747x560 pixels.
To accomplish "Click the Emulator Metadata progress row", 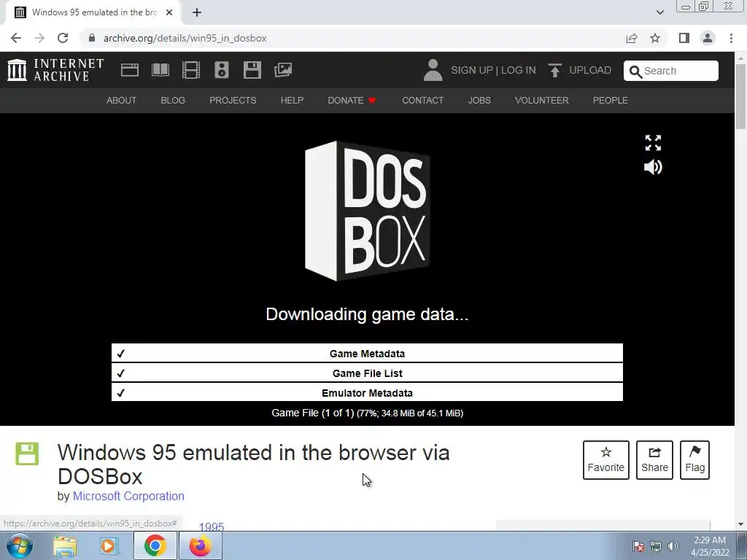I will pyautogui.click(x=367, y=392).
